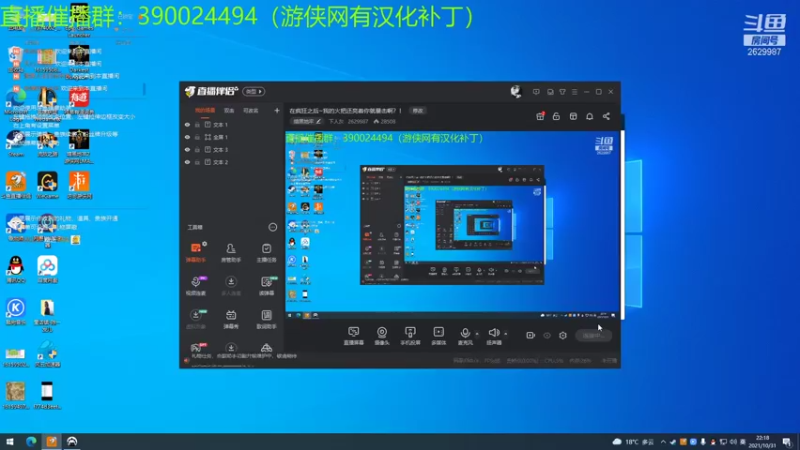Screen dimensions: 800x450
Task: Click the share icon in header
Action: pyautogui.click(x=606, y=116)
